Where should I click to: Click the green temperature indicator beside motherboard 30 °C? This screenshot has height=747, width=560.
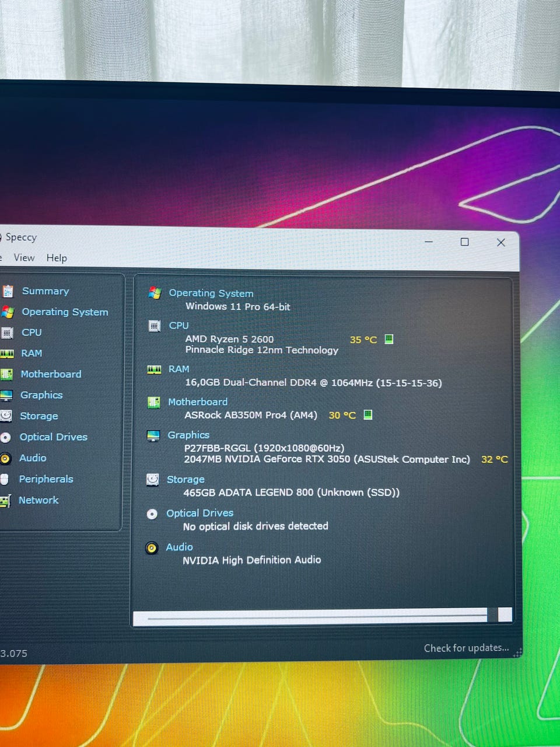368,415
